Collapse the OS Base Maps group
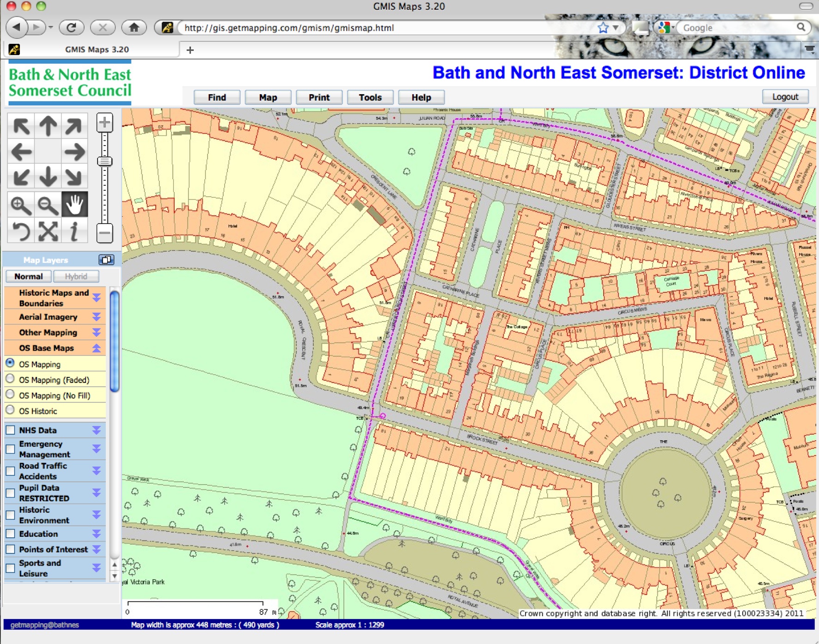 pos(97,348)
